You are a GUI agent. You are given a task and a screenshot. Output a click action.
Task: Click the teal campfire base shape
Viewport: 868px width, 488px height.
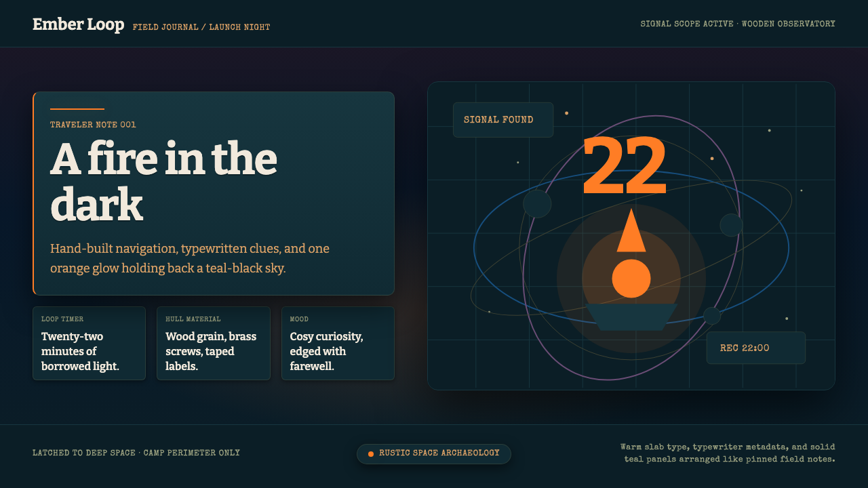tap(631, 317)
